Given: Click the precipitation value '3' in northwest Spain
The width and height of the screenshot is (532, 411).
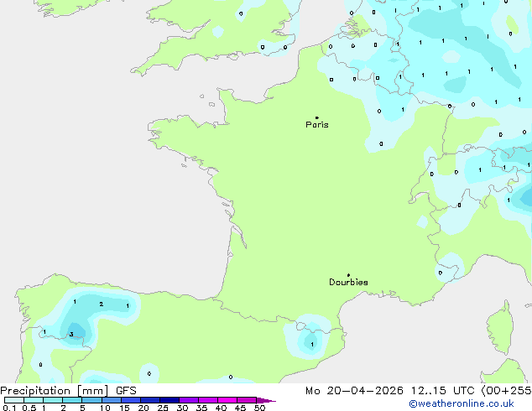Looking at the screenshot, I should (71, 335).
